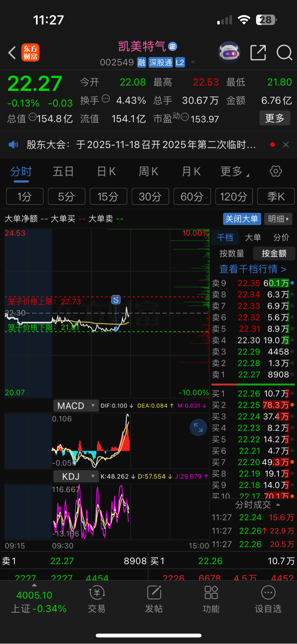Tap the 深股通 badge
297x644 pixels.
click(x=160, y=62)
